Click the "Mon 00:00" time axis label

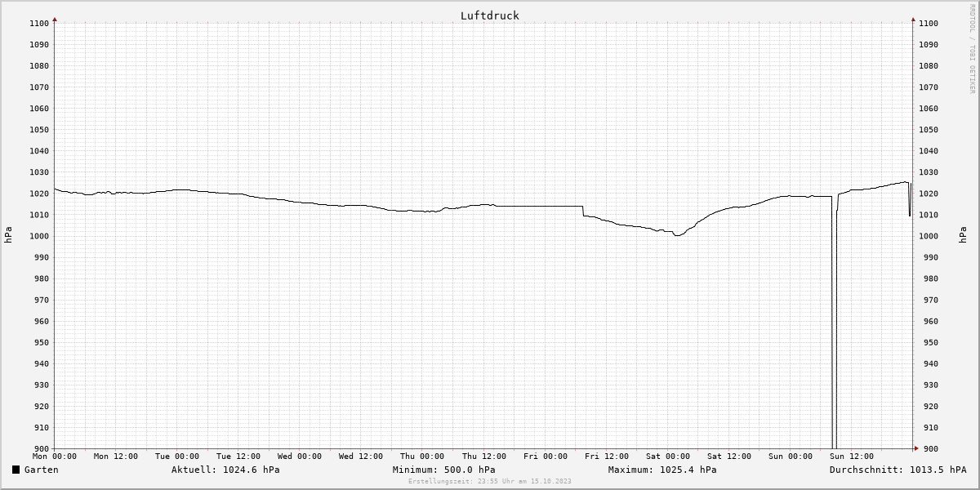tap(55, 457)
